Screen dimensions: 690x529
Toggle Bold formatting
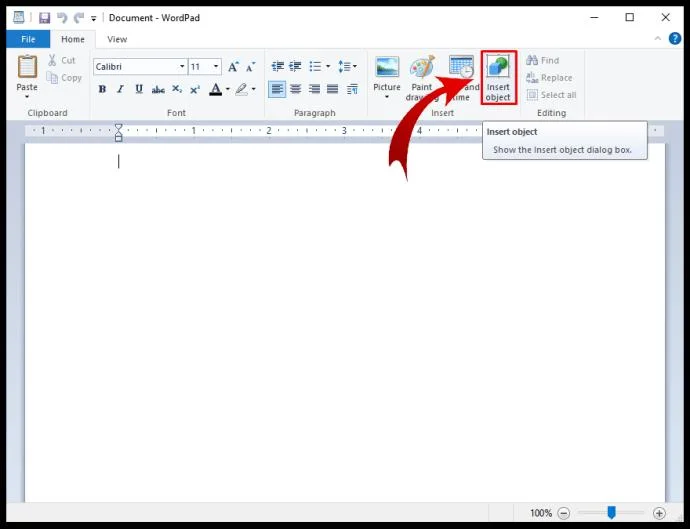tap(102, 89)
